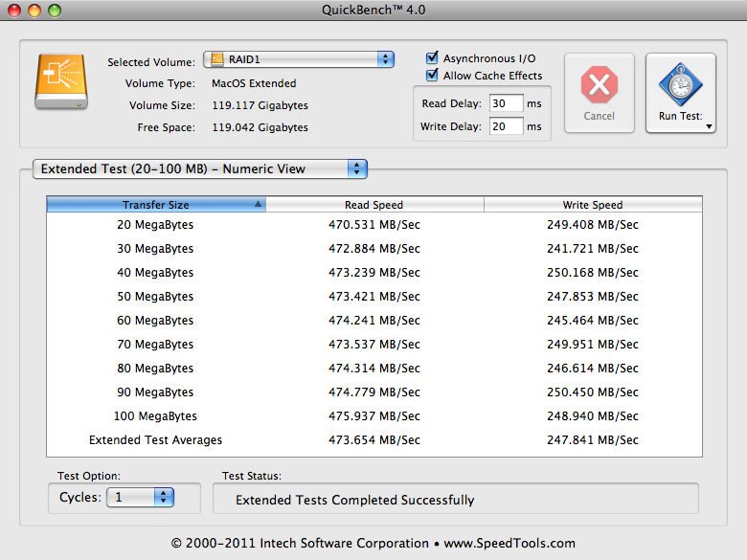Open the Extended Test Numeric View dropdown

(199, 168)
